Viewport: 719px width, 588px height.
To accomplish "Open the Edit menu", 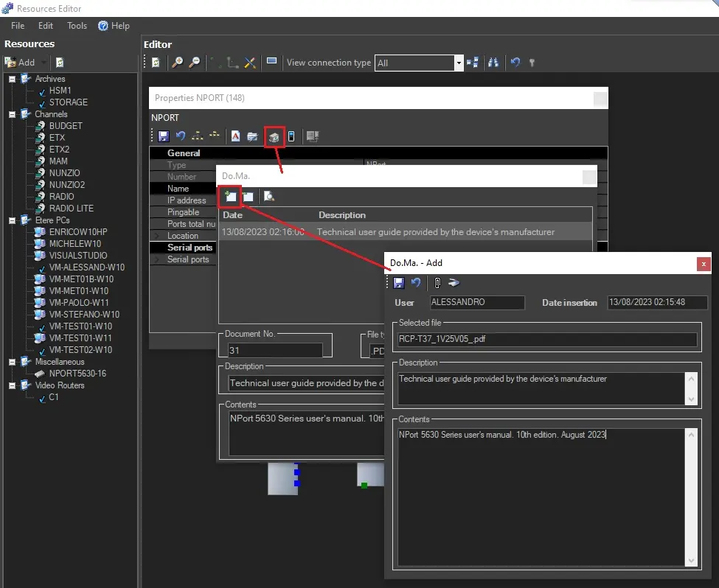I will pyautogui.click(x=46, y=26).
